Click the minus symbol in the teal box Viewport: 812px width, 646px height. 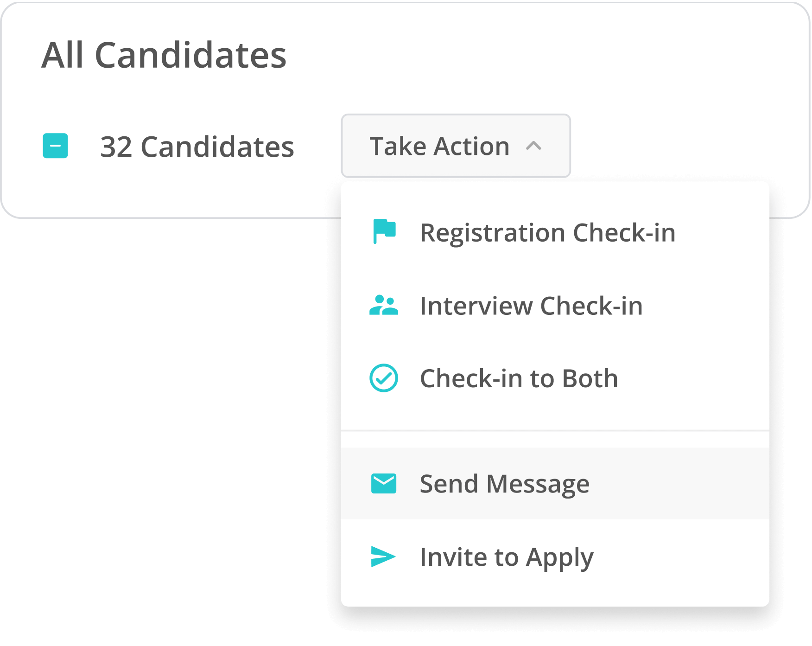tap(55, 146)
